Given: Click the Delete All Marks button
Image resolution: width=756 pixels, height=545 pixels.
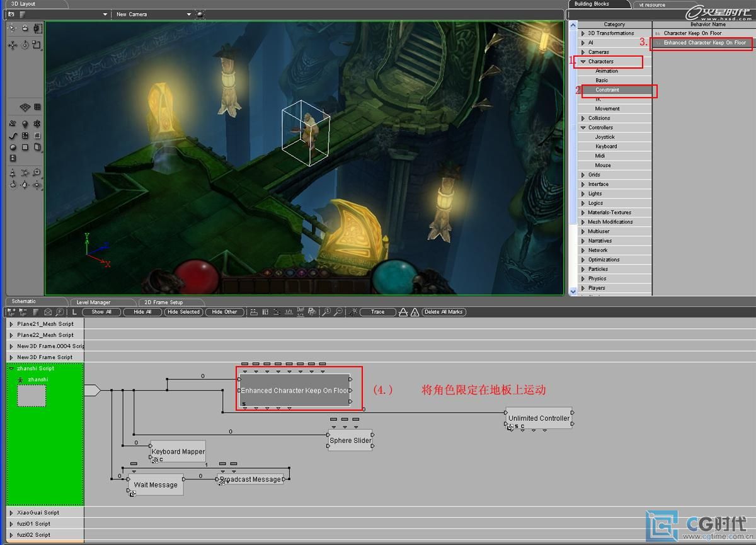Looking at the screenshot, I should (444, 312).
